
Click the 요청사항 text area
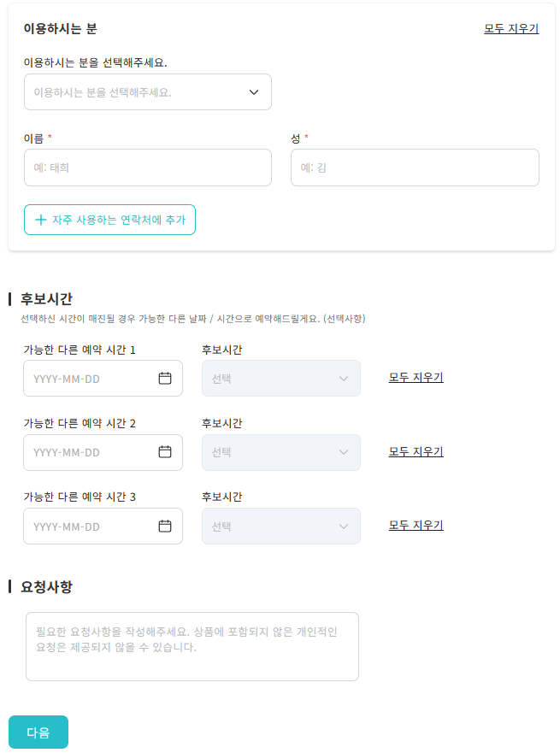click(191, 646)
